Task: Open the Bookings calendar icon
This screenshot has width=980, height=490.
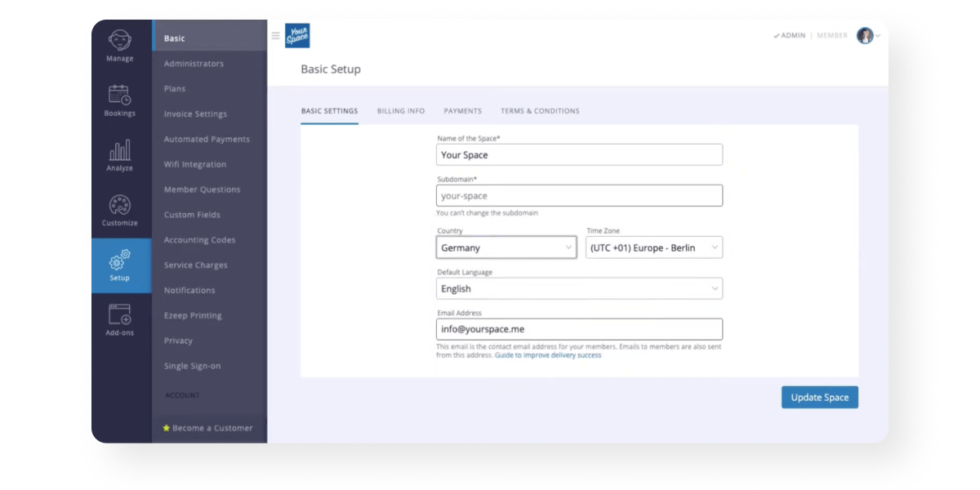Action: pos(120,95)
